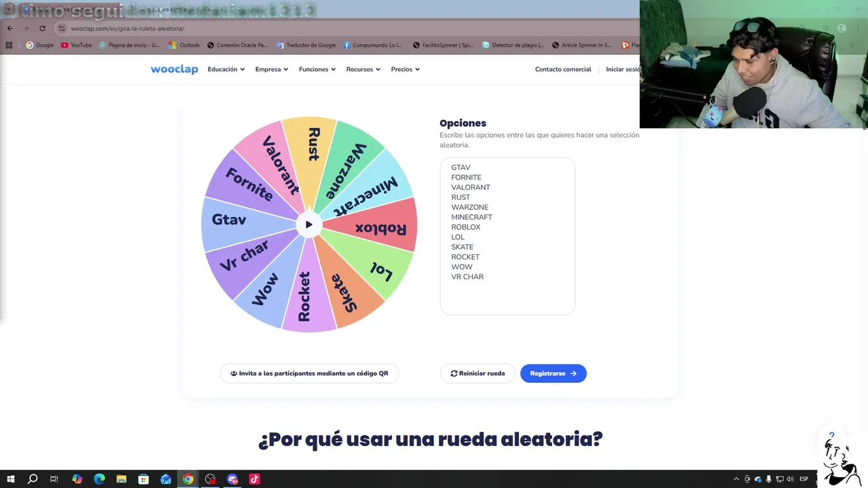Reload the page with the refresh icon
Viewport: 868px width, 488px height.
coord(42,28)
